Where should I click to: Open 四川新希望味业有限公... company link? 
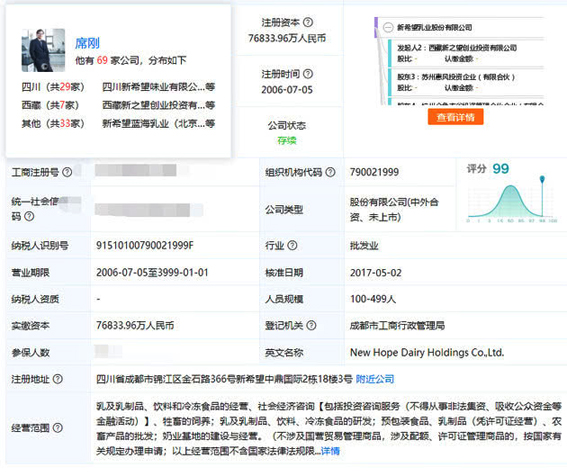[x=158, y=87]
